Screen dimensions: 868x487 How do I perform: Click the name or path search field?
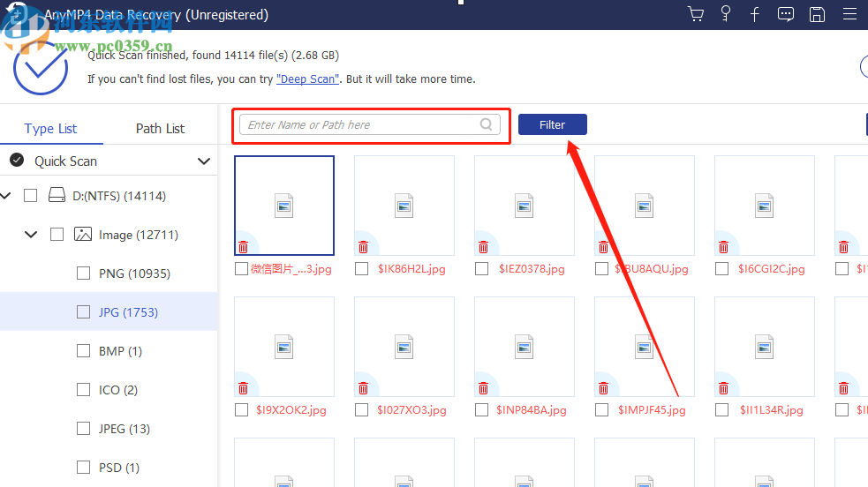pyautogui.click(x=370, y=124)
